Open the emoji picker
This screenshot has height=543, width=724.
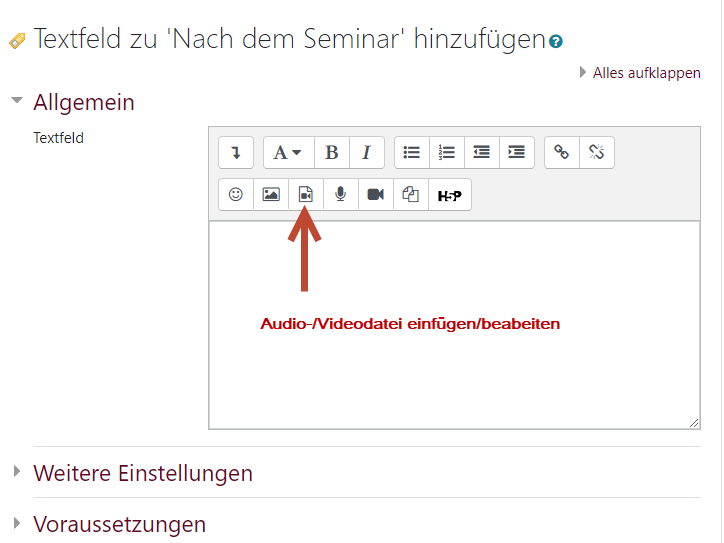[236, 195]
